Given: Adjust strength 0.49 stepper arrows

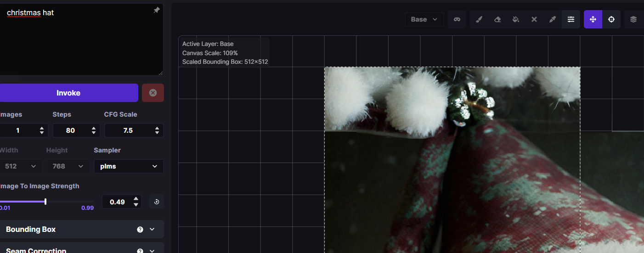Looking at the screenshot, I should [x=136, y=202].
